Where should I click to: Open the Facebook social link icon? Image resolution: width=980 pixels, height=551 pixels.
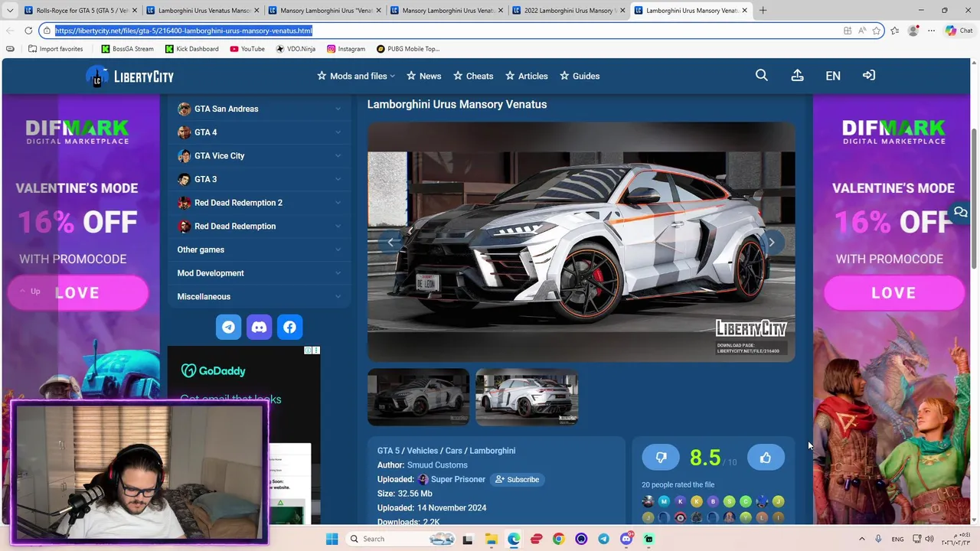289,327
